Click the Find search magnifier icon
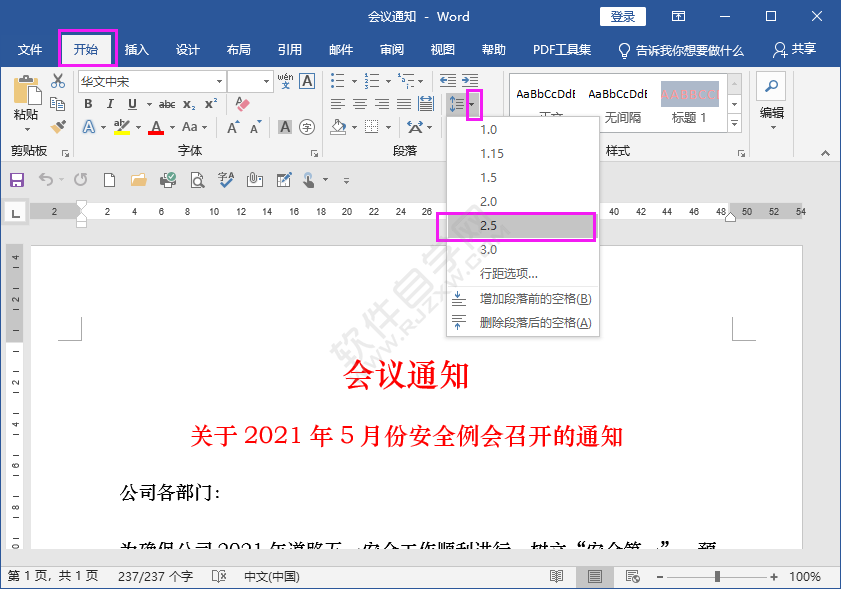 (x=771, y=86)
